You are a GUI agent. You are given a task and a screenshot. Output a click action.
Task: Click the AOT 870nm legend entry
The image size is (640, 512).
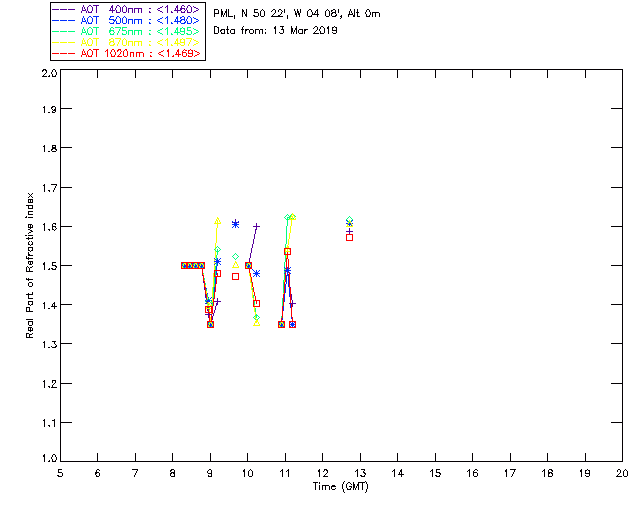[127, 42]
